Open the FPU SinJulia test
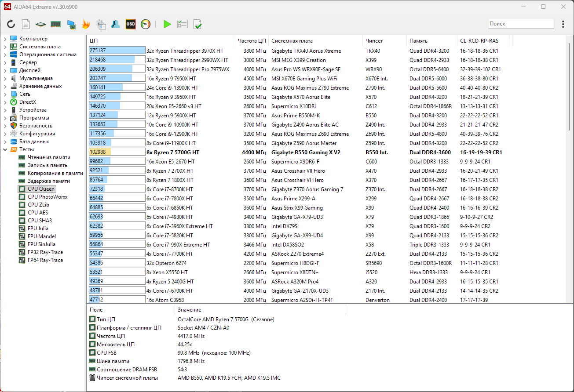 pos(42,244)
